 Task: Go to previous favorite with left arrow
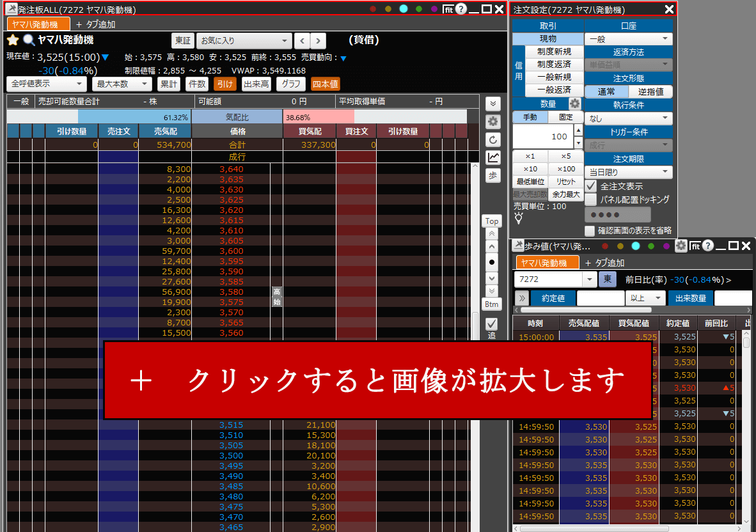pyautogui.click(x=303, y=41)
